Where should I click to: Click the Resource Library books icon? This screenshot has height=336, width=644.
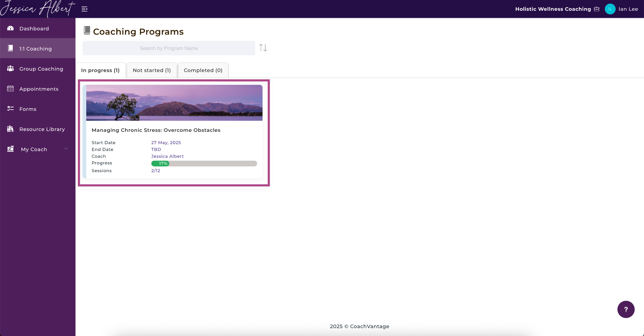coord(10,129)
